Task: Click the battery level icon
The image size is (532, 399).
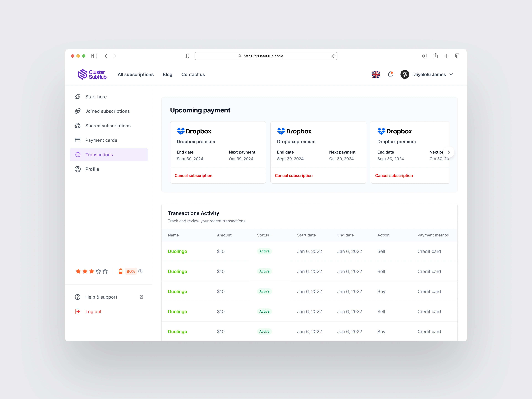Action: [x=121, y=271]
